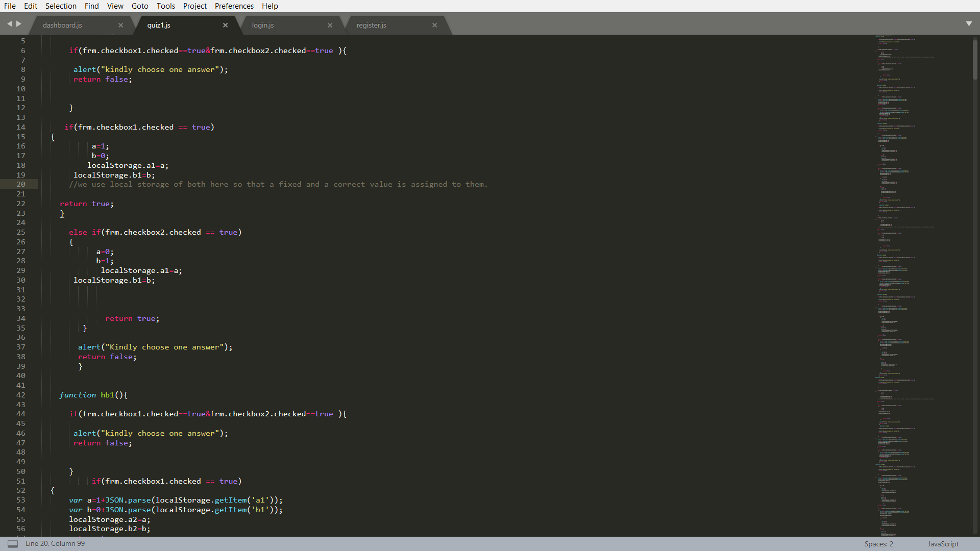Click the back tab navigation arrow
The image size is (980, 551).
coord(9,24)
